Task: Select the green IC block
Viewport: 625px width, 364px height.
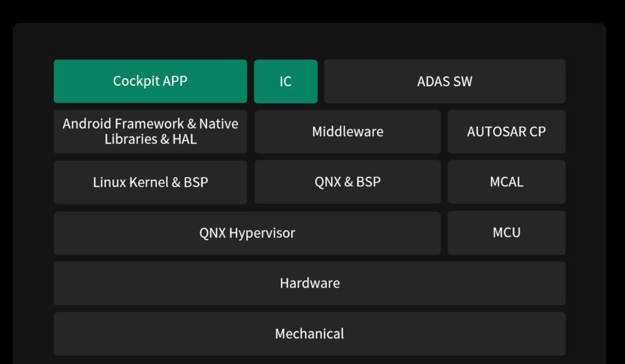Action: (285, 81)
